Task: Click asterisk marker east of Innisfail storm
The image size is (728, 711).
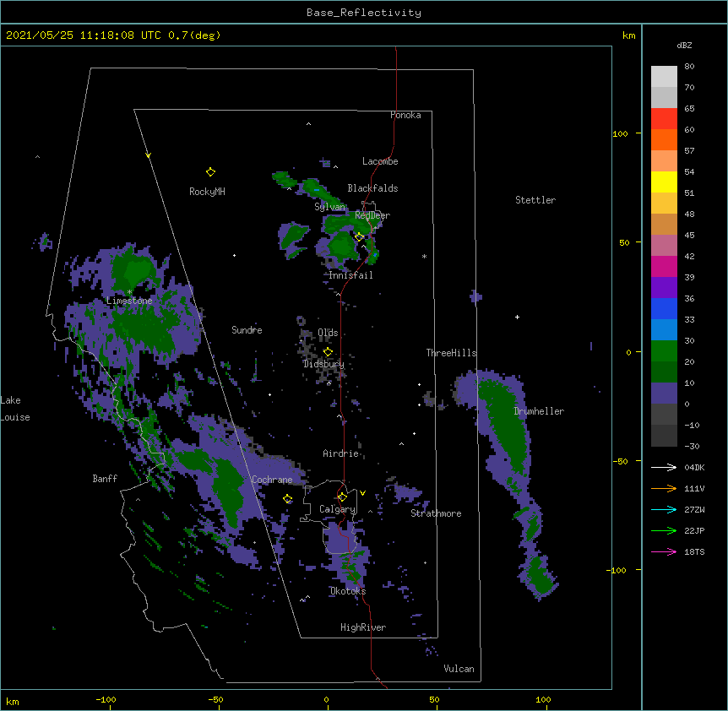Action: point(424,257)
